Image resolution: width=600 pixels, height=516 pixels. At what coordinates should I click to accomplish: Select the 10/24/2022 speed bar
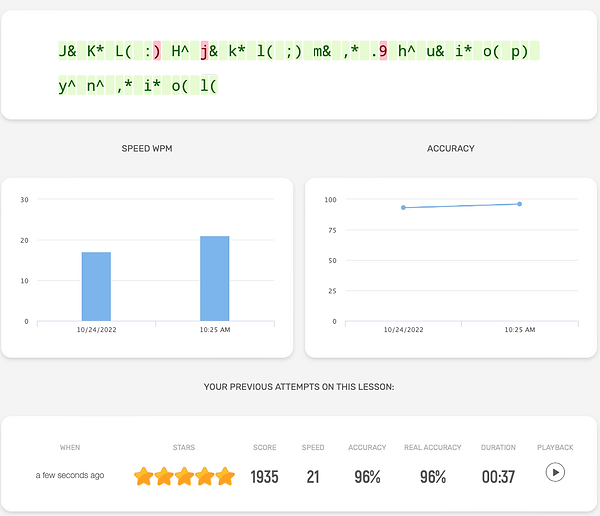[96, 286]
